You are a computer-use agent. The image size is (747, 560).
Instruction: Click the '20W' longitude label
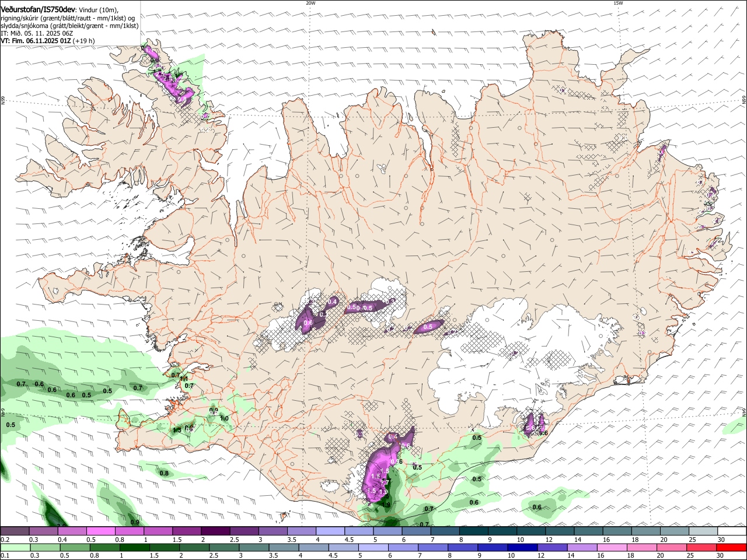click(310, 3)
